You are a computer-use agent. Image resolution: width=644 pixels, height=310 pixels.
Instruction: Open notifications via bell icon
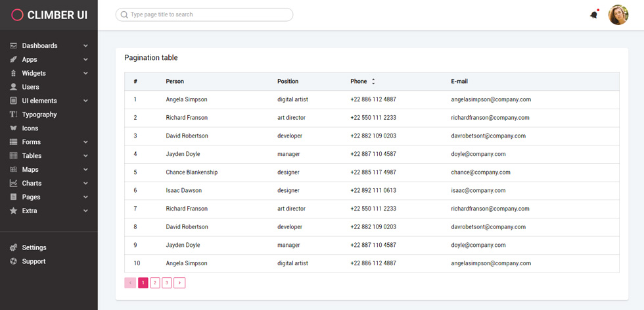point(594,14)
